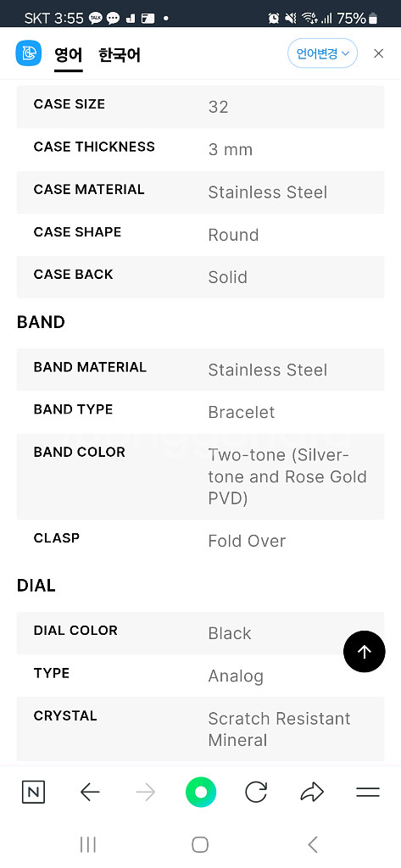
Task: Go back with the left arrow
Action: point(90,793)
